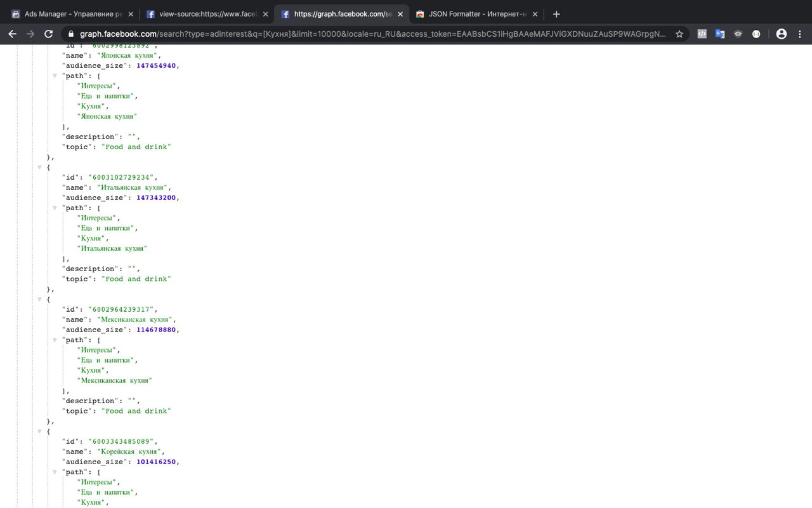Click the audience size value 147454940

click(157, 65)
